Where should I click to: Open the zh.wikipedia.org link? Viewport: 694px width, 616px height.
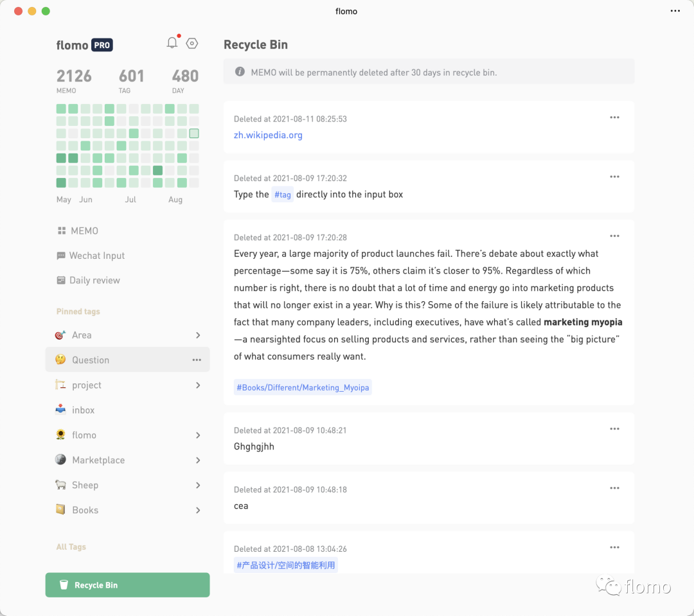268,136
